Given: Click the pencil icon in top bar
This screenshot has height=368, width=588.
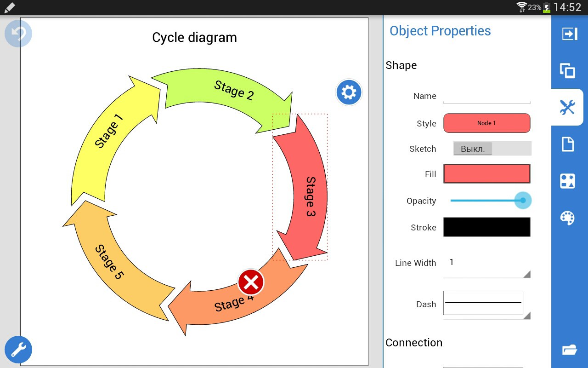Looking at the screenshot, I should coord(9,7).
